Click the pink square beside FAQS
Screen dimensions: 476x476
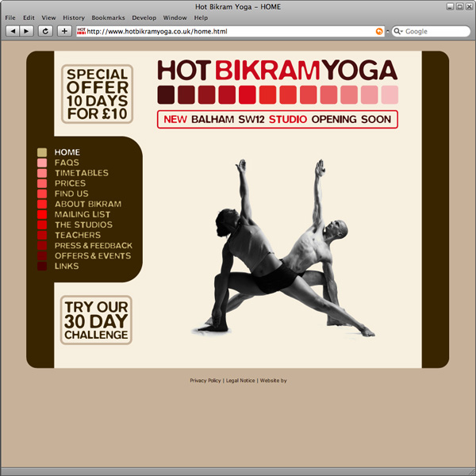[x=42, y=163]
